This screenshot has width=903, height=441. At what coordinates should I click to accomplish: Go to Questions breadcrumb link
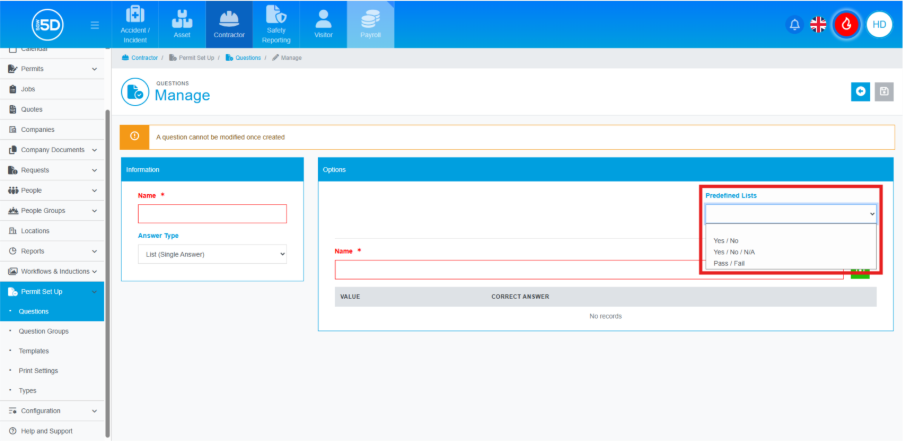coord(243,58)
